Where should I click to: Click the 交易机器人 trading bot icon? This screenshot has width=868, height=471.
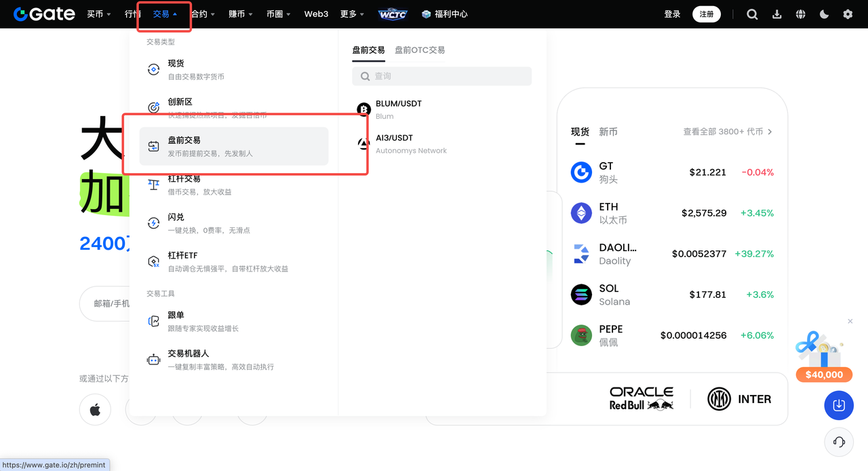(x=153, y=358)
